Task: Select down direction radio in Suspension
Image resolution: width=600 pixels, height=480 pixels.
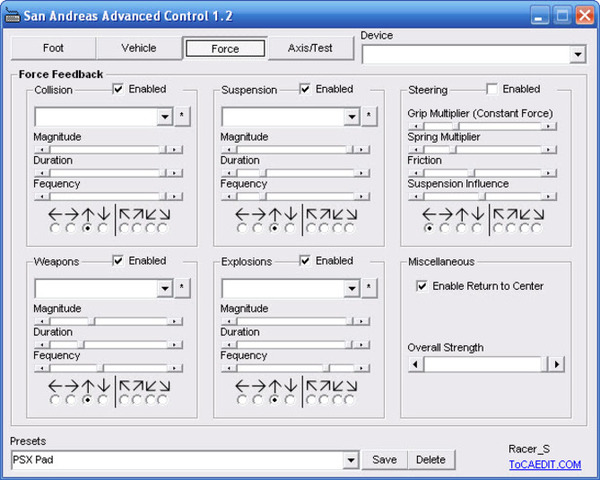Action: [290, 229]
